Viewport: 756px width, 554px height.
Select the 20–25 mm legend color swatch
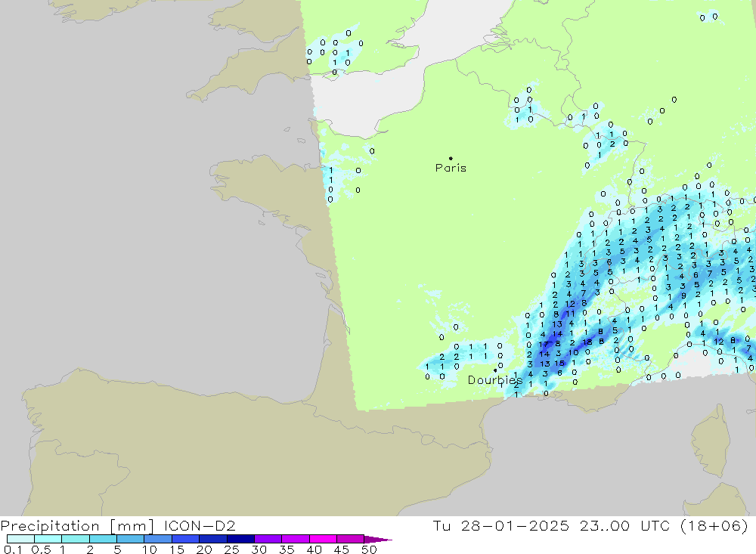pyautogui.click(x=212, y=539)
